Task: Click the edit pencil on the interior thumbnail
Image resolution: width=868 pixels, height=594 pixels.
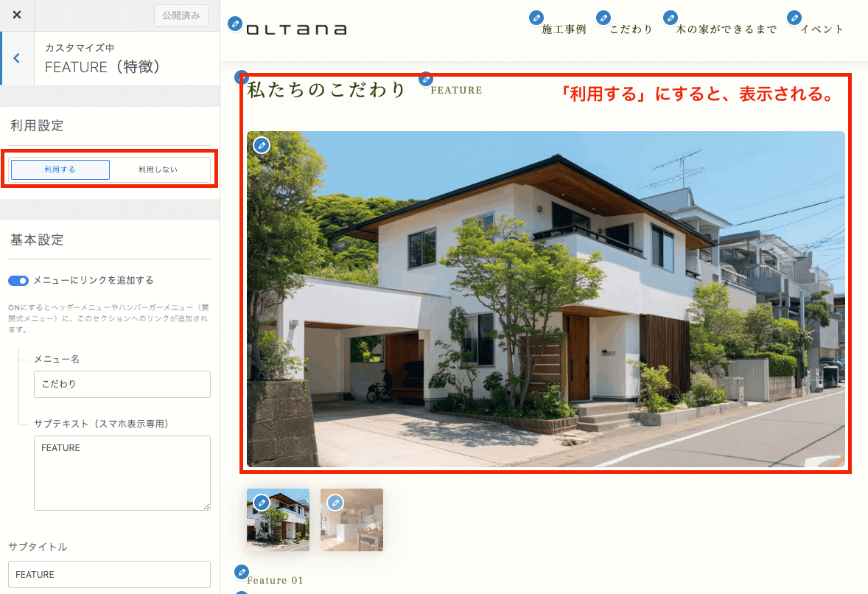Action: pyautogui.click(x=335, y=503)
